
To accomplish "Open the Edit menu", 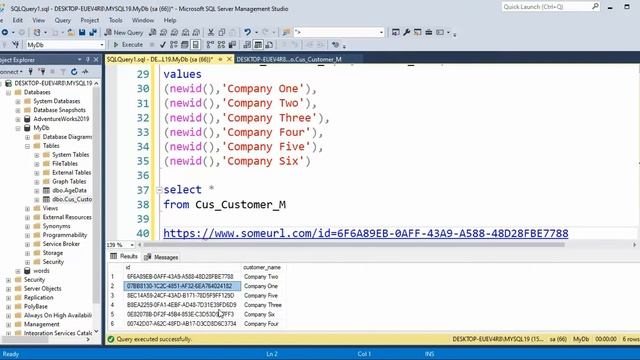I will tap(18, 20).
